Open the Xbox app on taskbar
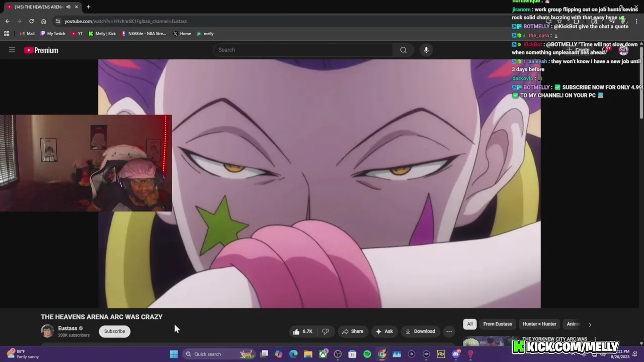644x362 pixels. [x=323, y=354]
